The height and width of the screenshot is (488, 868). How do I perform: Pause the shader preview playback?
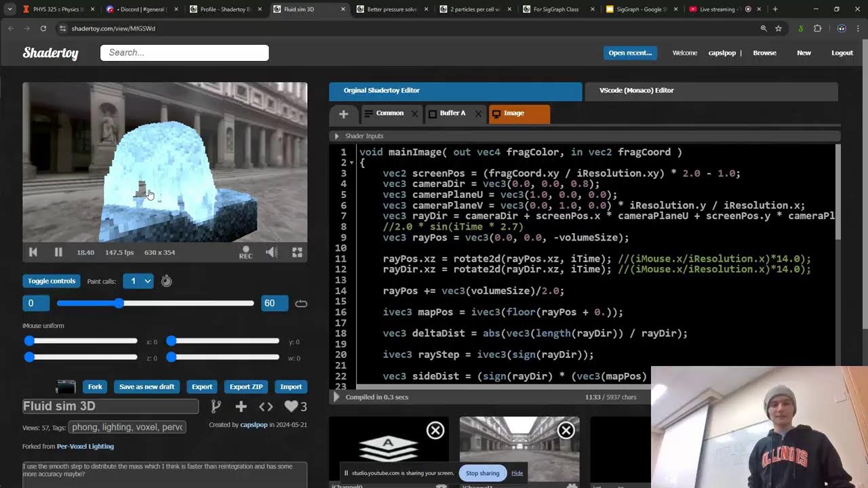(x=58, y=252)
